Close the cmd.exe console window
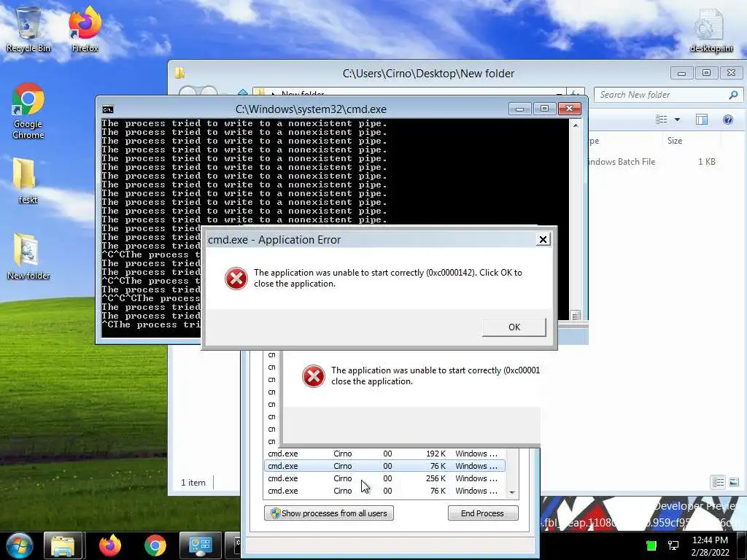747x560 pixels. [x=569, y=109]
